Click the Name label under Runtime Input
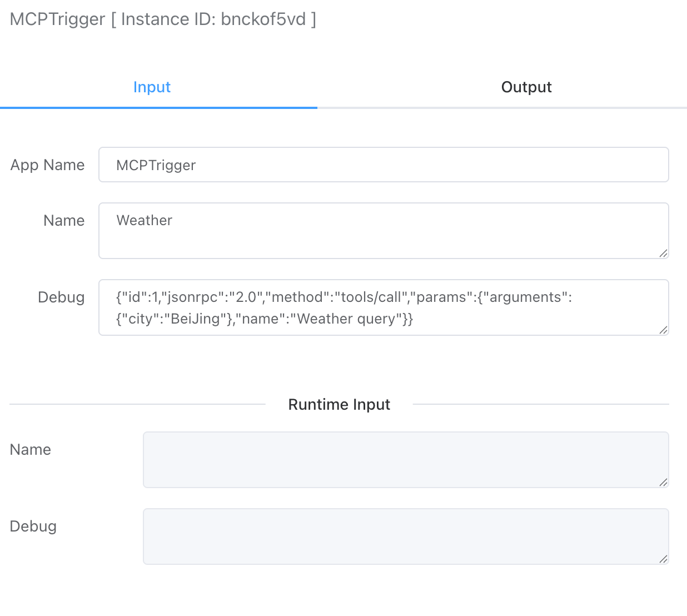Viewport: 687px width, 616px height. tap(31, 450)
